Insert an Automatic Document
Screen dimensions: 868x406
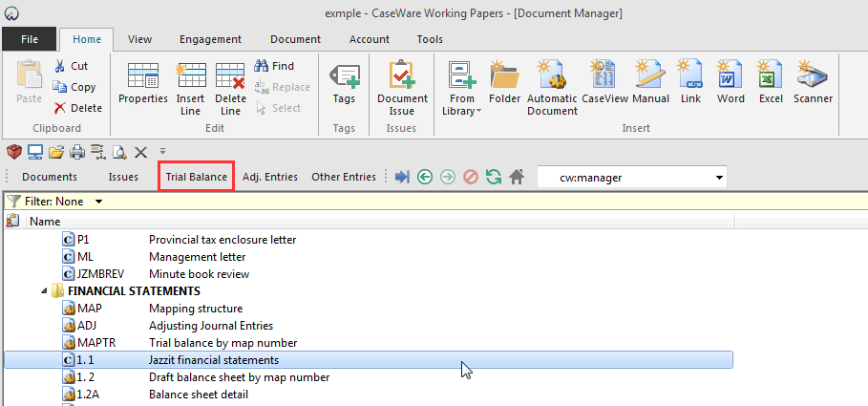[x=552, y=89]
